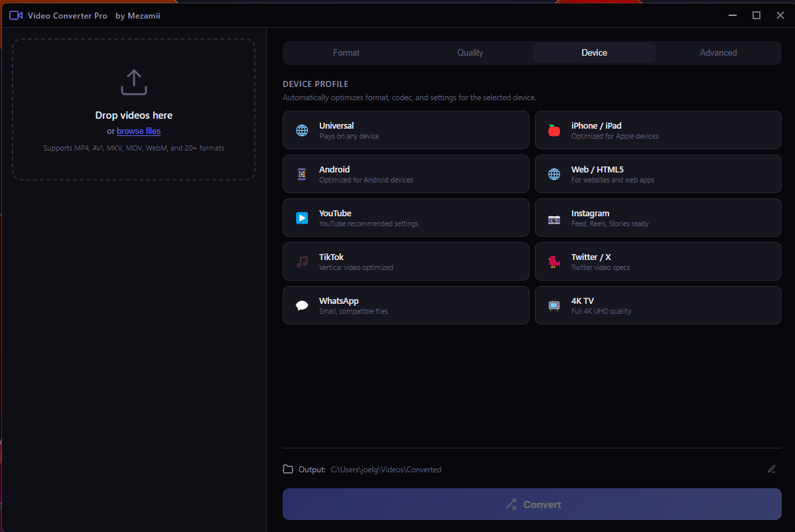
Task: Click 'Video Converter Pro' title text
Action: tap(68, 16)
